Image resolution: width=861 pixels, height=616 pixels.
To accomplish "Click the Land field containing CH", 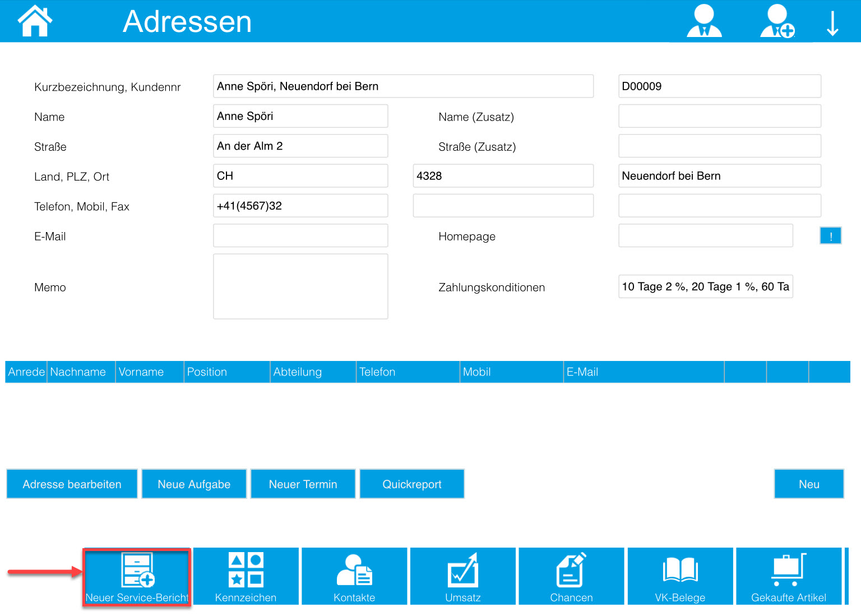I will [x=300, y=176].
